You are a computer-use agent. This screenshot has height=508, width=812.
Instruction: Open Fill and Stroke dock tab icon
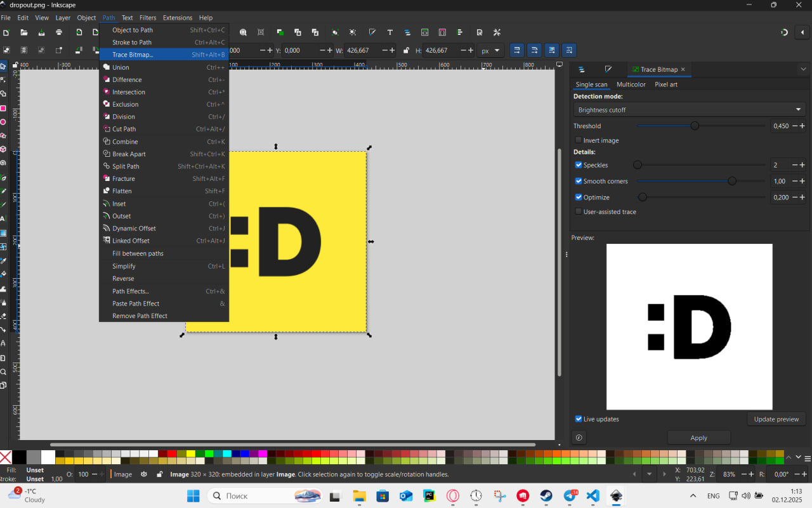click(608, 69)
